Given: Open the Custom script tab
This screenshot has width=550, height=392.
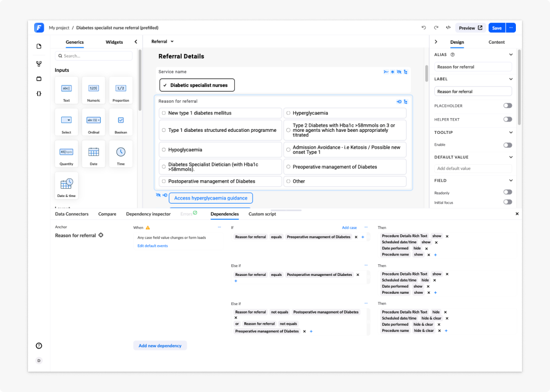Looking at the screenshot, I should 262,214.
